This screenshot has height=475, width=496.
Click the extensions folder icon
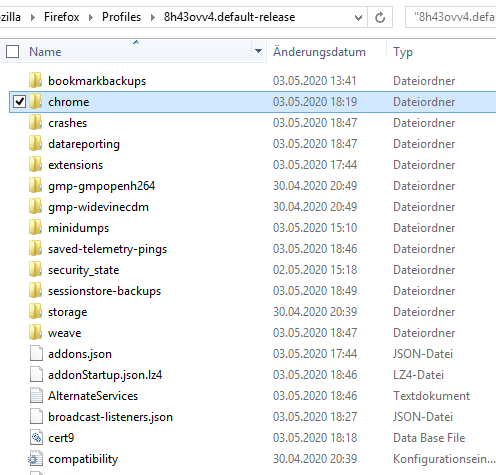(35, 164)
